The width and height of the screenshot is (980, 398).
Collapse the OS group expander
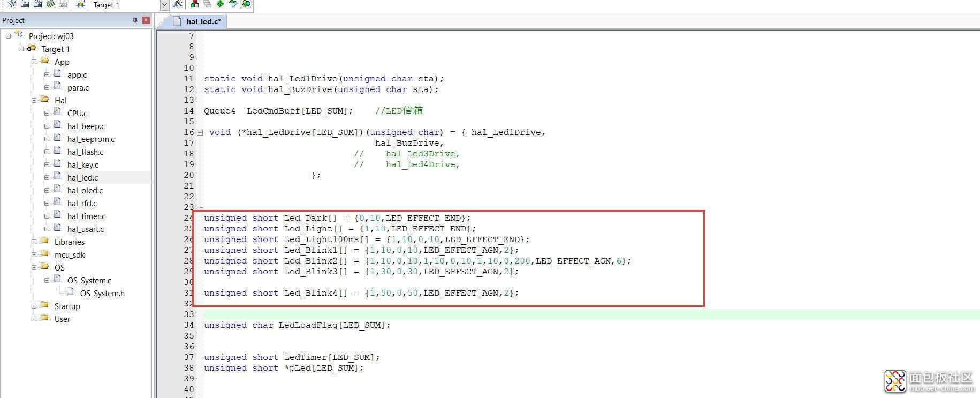34,267
